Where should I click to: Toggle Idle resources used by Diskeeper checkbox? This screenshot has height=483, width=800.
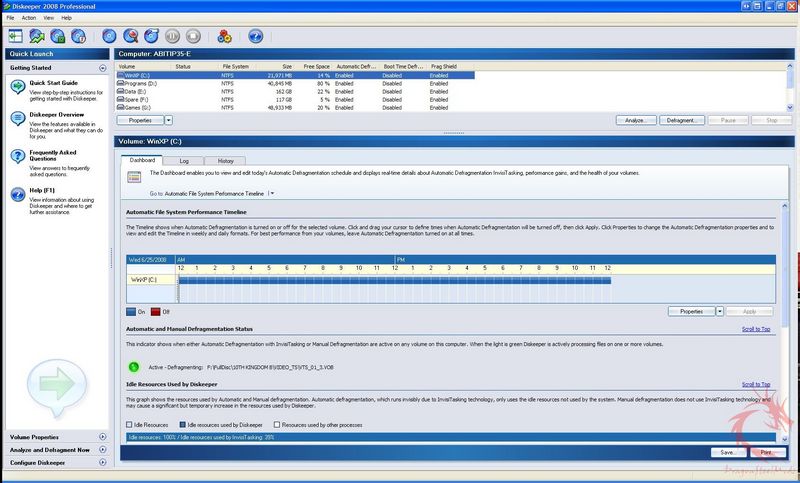point(180,425)
